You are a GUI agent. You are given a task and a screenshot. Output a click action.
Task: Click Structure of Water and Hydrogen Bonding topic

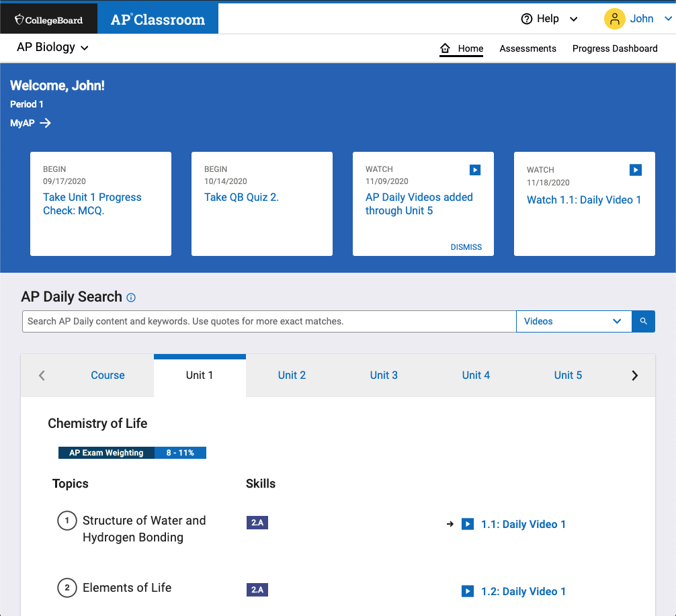click(144, 529)
